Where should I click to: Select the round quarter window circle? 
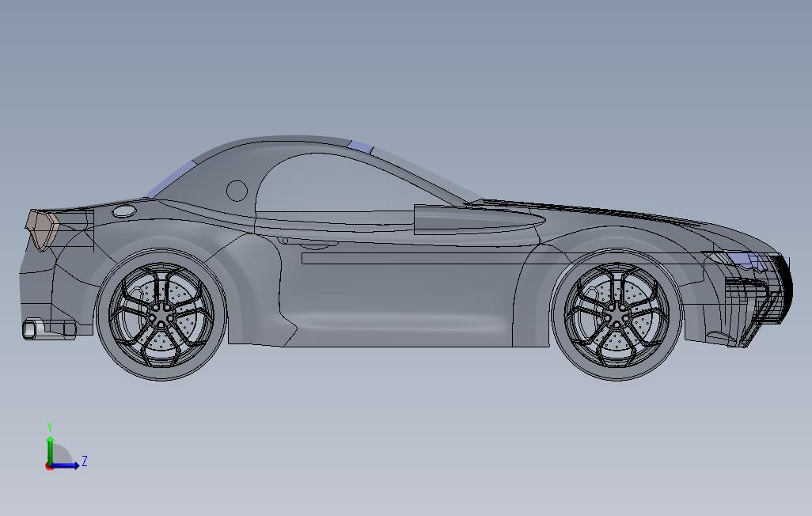(x=237, y=191)
